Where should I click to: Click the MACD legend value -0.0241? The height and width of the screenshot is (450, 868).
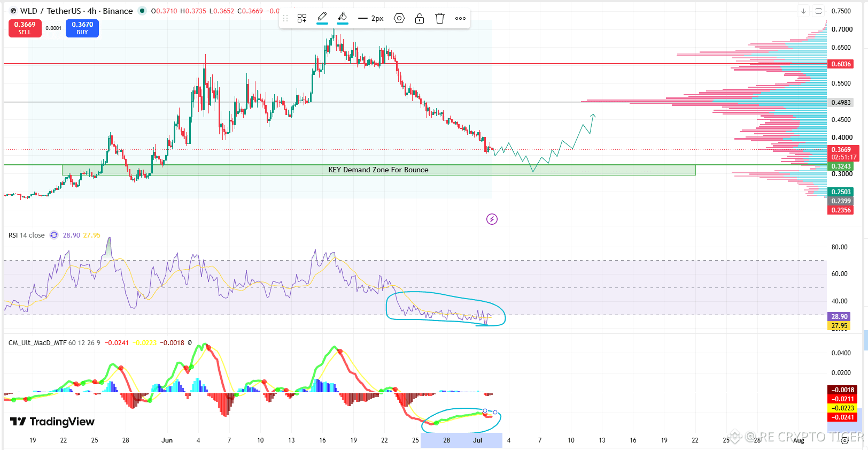coord(117,342)
